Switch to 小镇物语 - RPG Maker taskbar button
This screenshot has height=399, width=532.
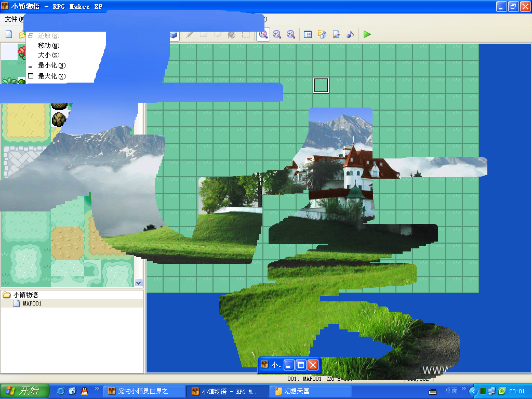[x=228, y=391]
